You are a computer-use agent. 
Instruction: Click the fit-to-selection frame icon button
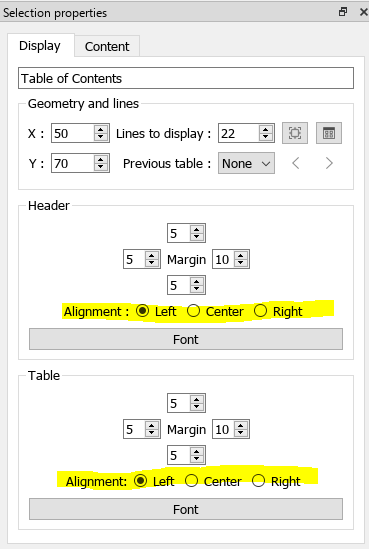click(x=295, y=133)
